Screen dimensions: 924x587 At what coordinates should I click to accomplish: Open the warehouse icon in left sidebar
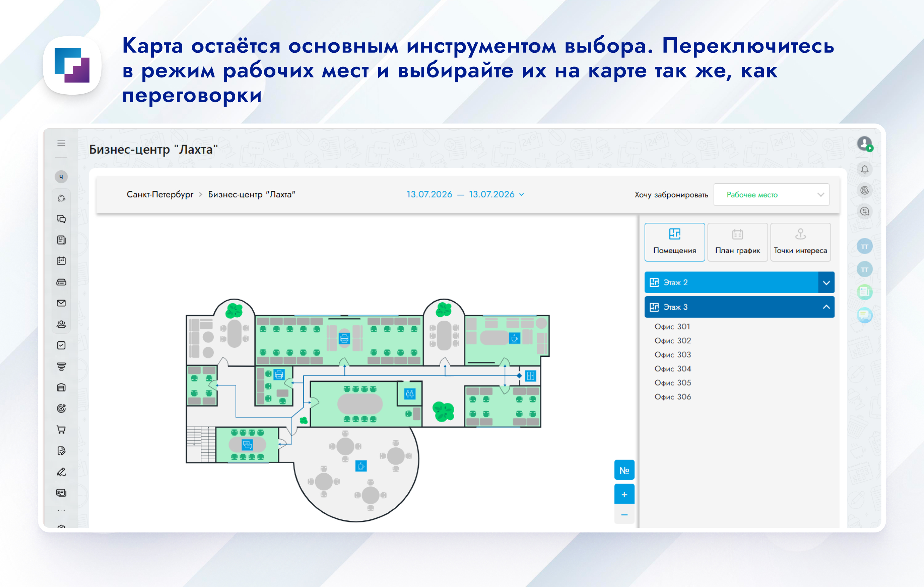click(x=61, y=387)
